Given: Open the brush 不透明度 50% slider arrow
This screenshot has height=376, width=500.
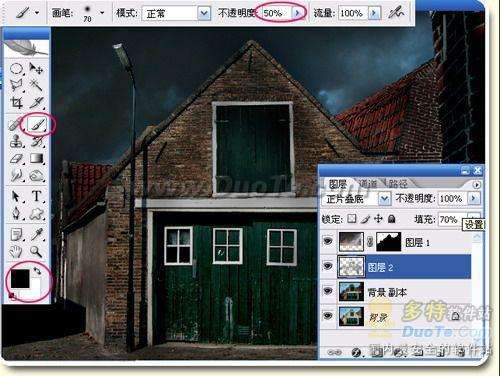Looking at the screenshot, I should point(298,13).
